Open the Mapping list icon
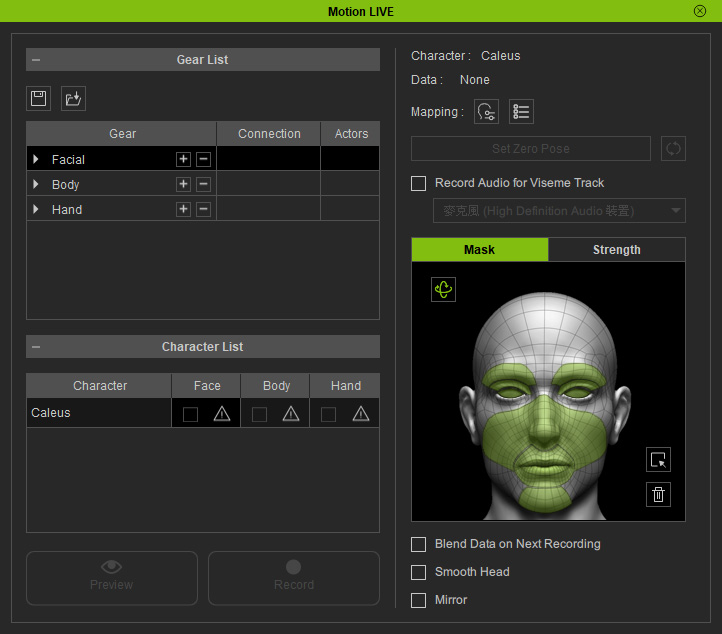The width and height of the screenshot is (722, 634). coord(521,111)
